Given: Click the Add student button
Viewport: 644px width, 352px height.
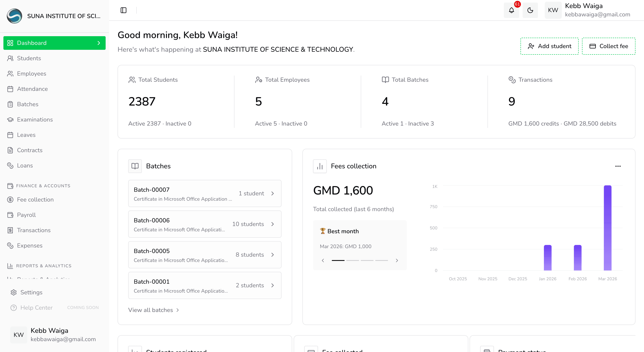Looking at the screenshot, I should [x=549, y=46].
